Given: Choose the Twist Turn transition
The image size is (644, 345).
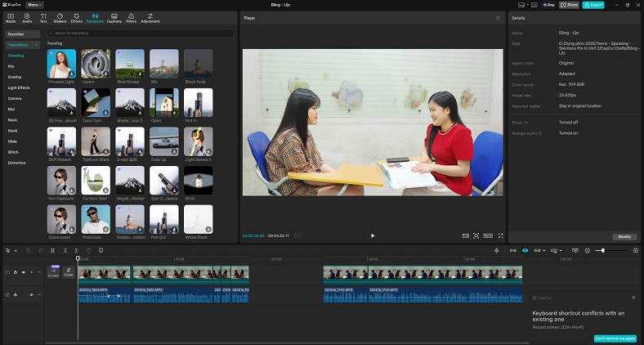Looking at the screenshot, I should [x=96, y=103].
